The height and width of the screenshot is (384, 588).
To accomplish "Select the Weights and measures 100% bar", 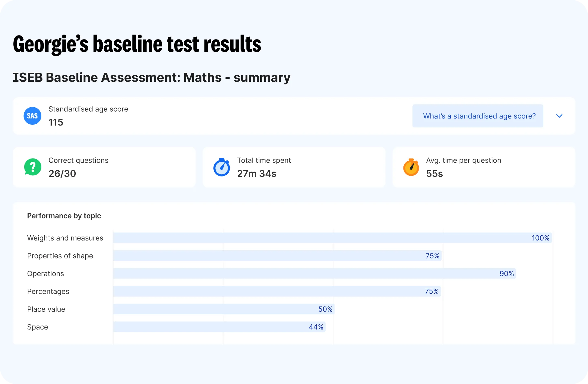I will click(x=332, y=238).
